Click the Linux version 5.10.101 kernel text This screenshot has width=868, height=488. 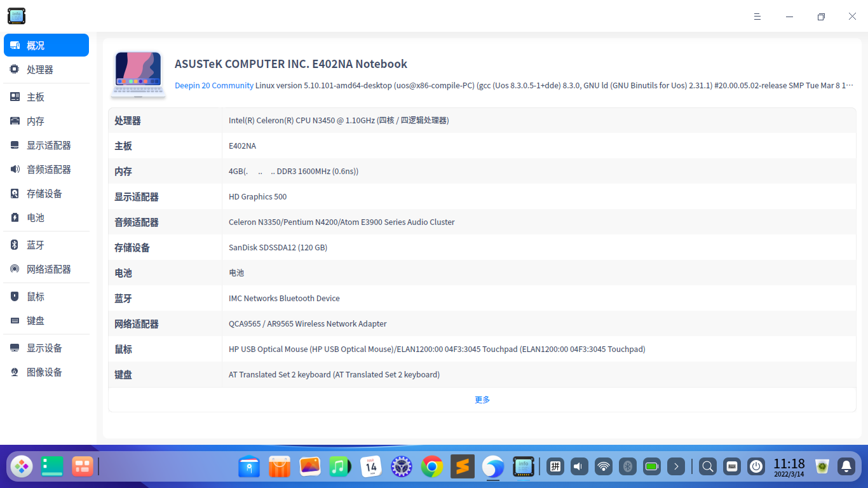tap(555, 85)
